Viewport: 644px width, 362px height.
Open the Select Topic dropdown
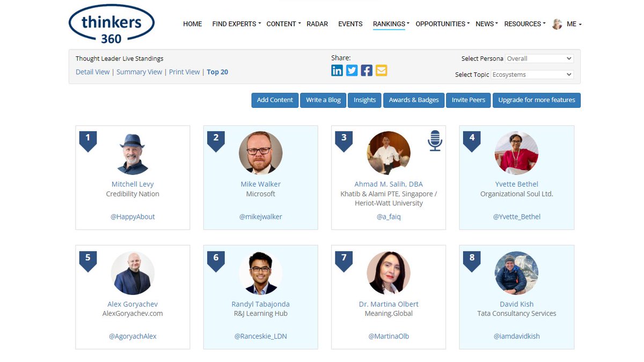pos(532,75)
